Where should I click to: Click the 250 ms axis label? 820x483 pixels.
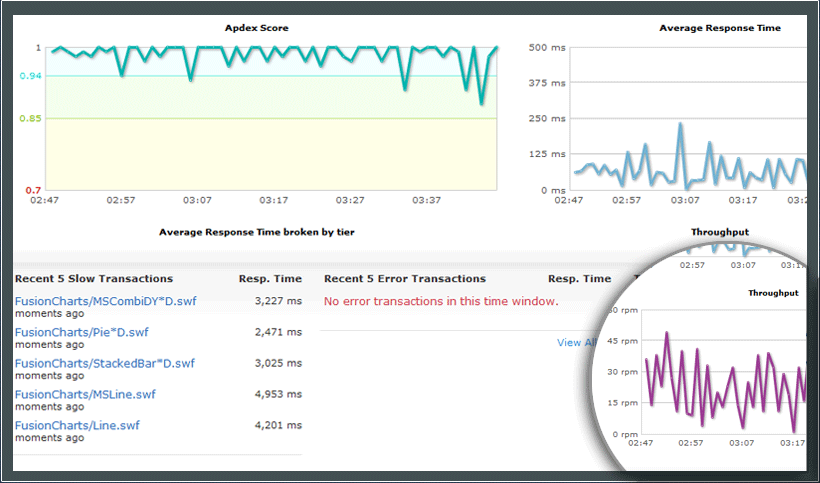tap(547, 119)
